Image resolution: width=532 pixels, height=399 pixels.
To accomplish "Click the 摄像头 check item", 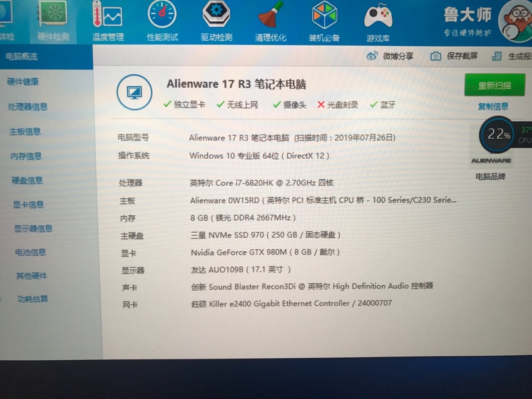I will pos(290,104).
